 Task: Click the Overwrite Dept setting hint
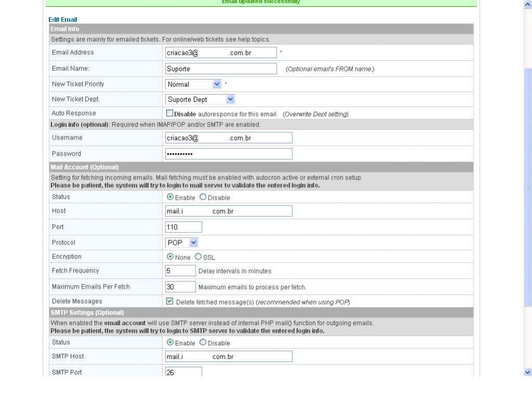click(316, 114)
